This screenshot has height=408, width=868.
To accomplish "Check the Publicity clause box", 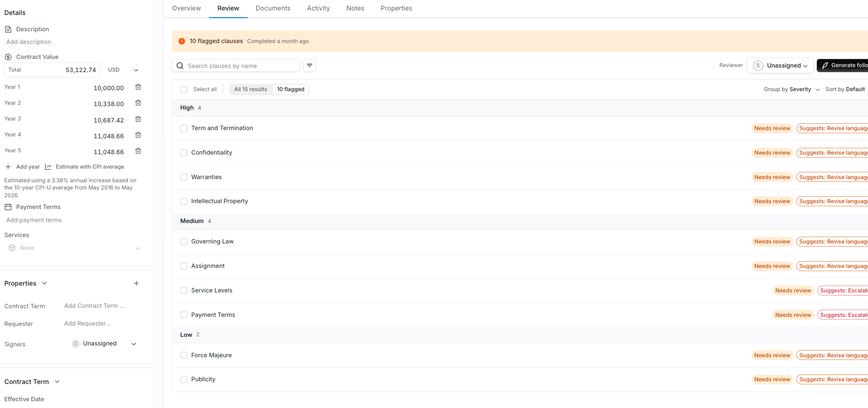I will point(184,379).
